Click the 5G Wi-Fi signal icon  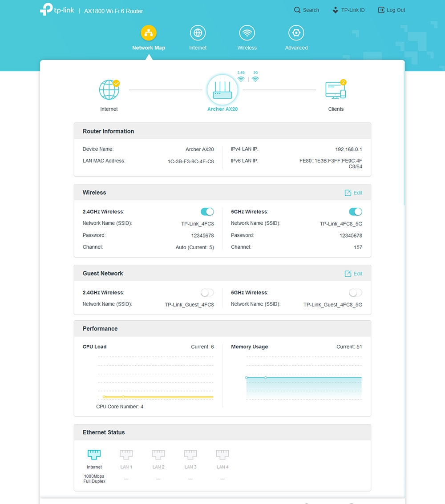click(255, 79)
